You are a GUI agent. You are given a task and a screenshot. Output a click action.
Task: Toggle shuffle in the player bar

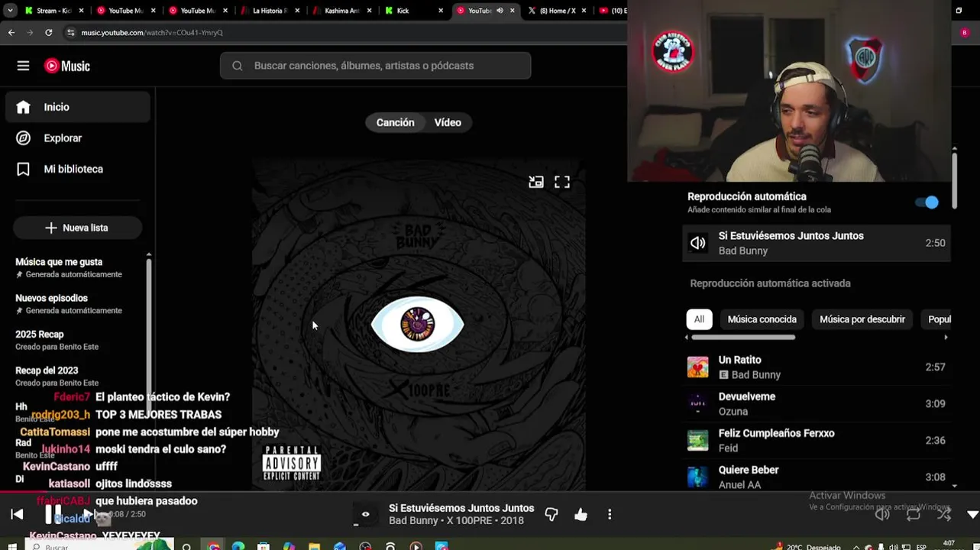click(x=944, y=514)
